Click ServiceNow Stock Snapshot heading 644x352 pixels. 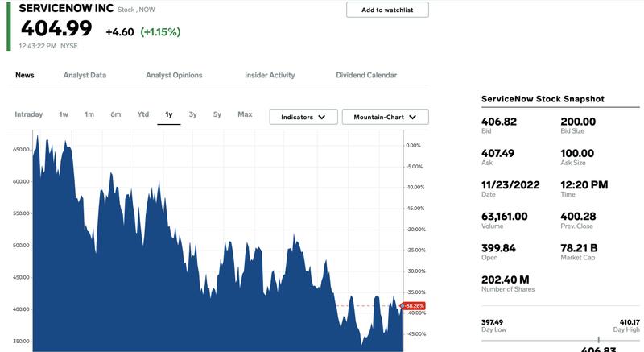(x=543, y=99)
